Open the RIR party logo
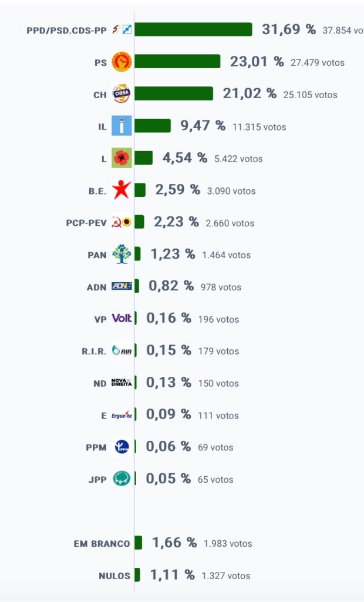 [x=122, y=350]
